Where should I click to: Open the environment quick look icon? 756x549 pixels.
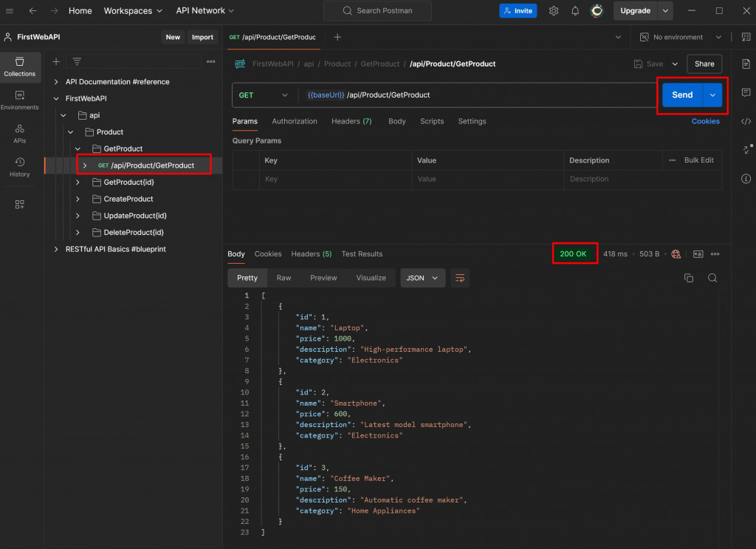(x=746, y=37)
